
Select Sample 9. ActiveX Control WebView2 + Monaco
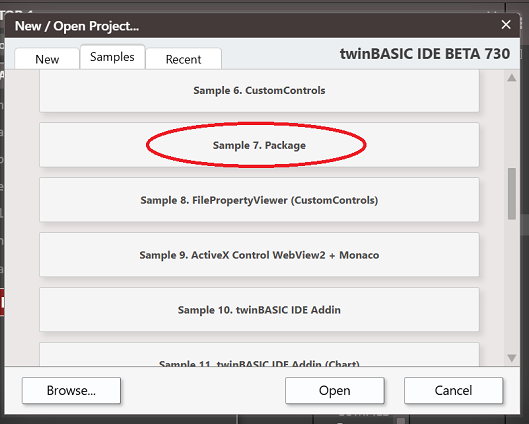pyautogui.click(x=259, y=255)
